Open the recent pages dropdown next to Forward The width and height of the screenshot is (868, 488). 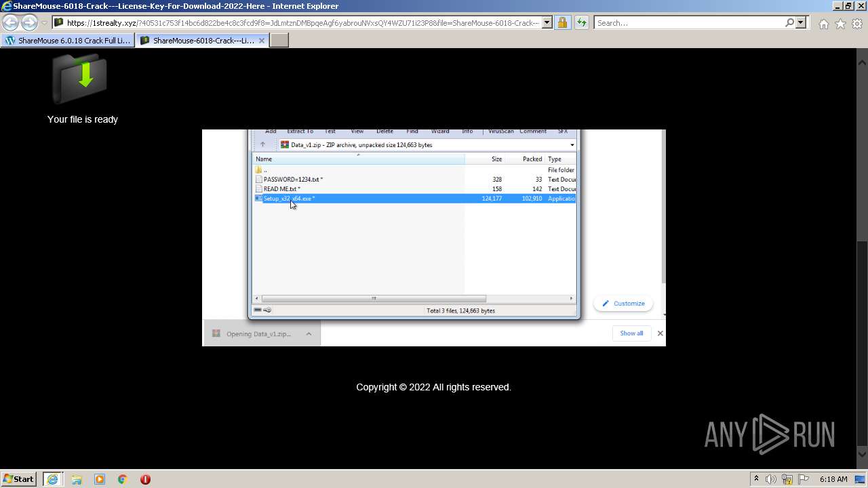44,23
